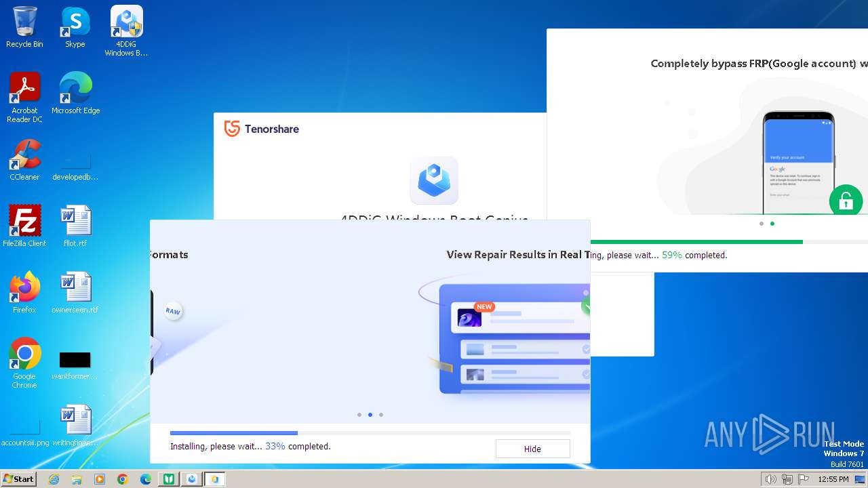Select the ownerseen.rtf document icon
This screenshot has height=488, width=868.
tap(75, 293)
